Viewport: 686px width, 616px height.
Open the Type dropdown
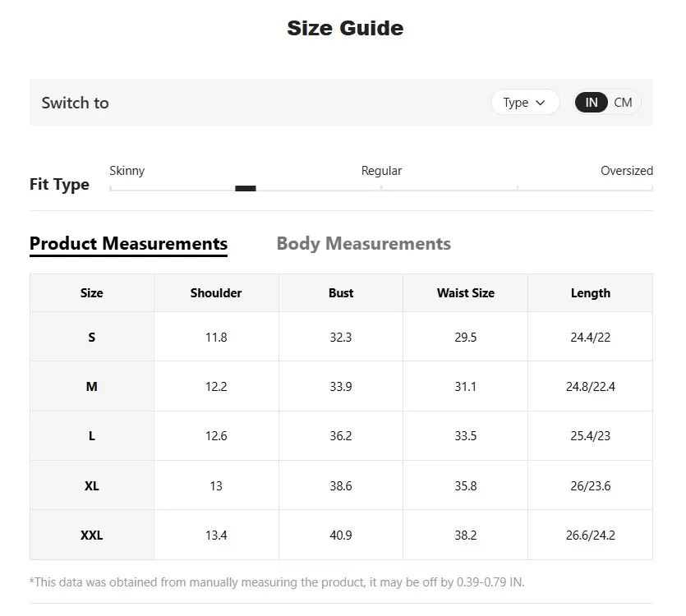[x=524, y=103]
